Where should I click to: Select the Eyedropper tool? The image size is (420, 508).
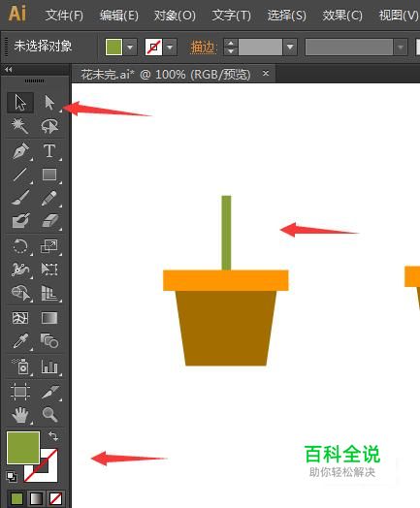(20, 341)
